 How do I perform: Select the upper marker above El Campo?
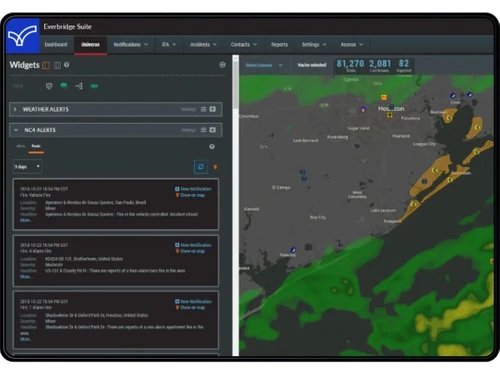302,172
